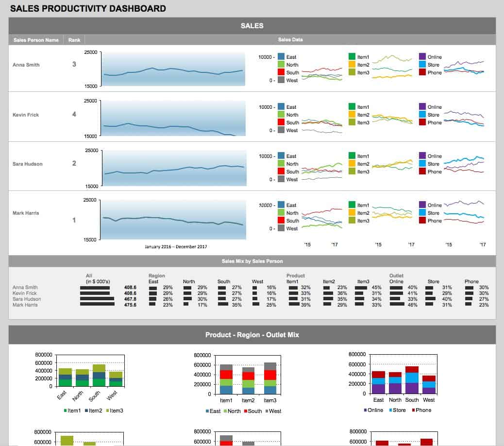Viewport: 504px width, 446px height.
Task: Click the green Item1 legend below the first bar chart
Action: click(x=65, y=411)
